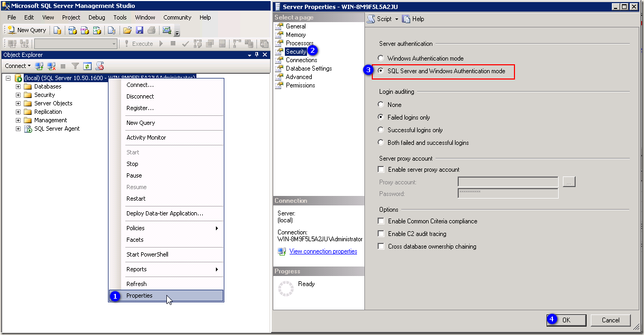Enable the server proxy account checkbox

(381, 169)
